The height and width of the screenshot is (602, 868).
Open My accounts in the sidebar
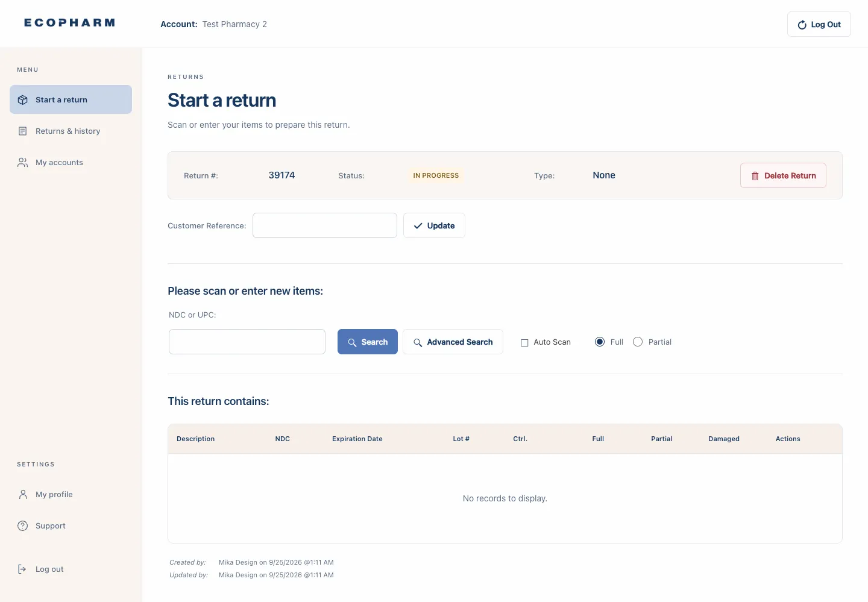coord(71,162)
